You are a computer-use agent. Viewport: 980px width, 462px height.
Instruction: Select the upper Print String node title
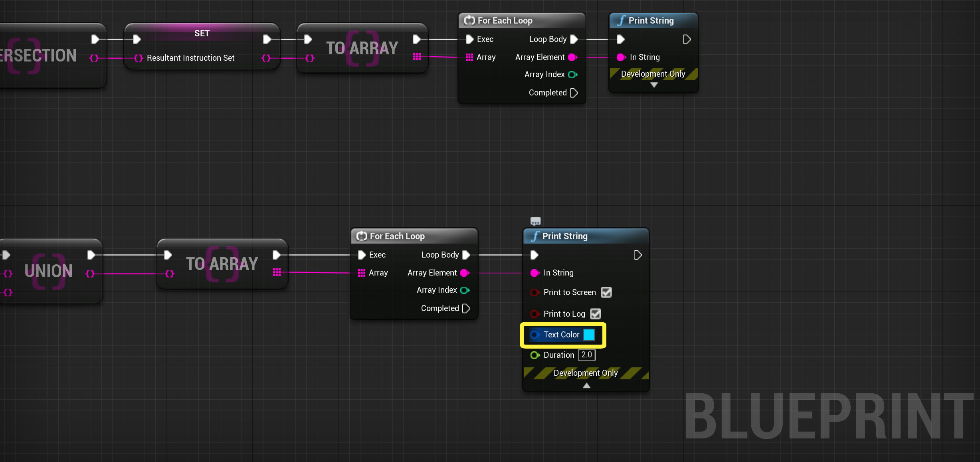point(651,21)
